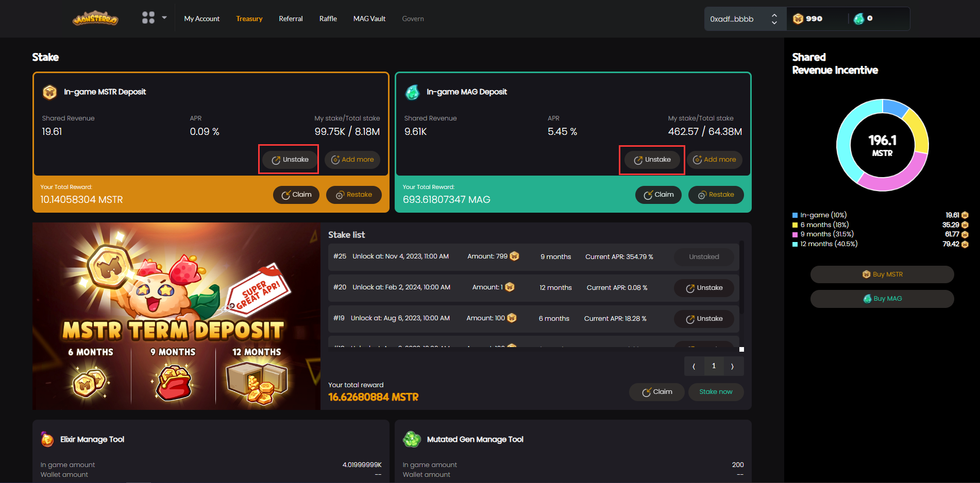Open the app grid menu icon
The height and width of the screenshot is (483, 980).
[x=148, y=18]
